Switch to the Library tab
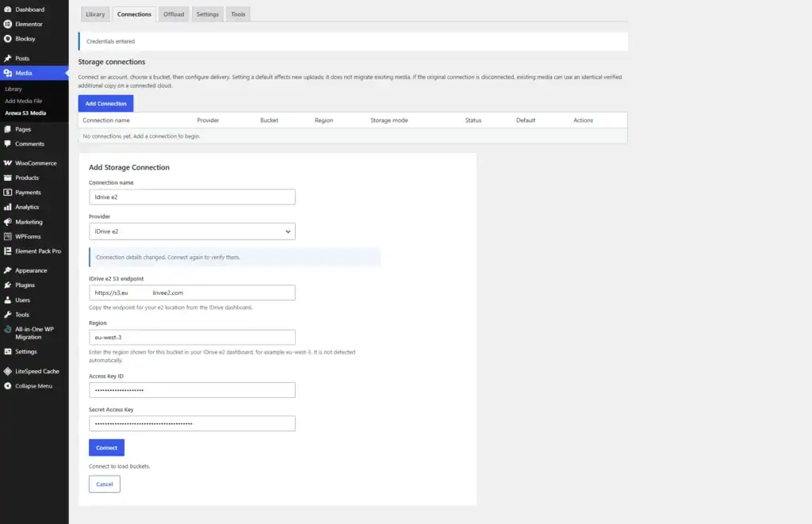Screen dimensions: 812x524 (x=95, y=14)
